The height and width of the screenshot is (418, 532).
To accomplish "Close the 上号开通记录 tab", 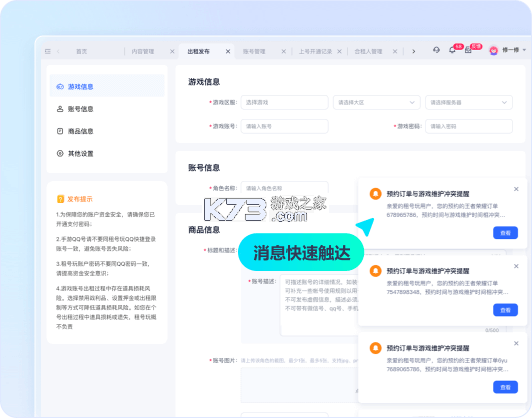I will pos(339,51).
